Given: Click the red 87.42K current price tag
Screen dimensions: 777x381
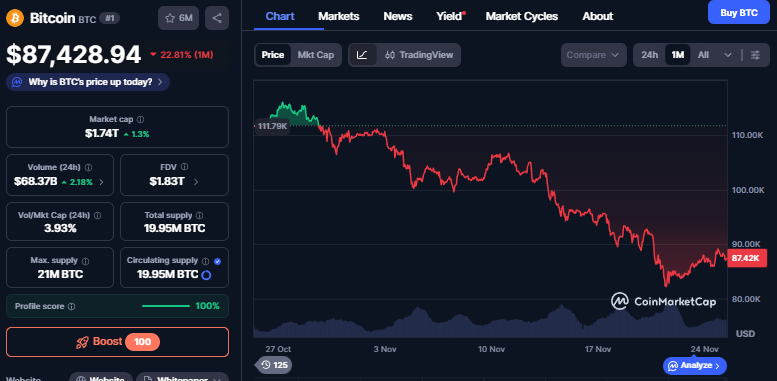Looking at the screenshot, I should 746,258.
